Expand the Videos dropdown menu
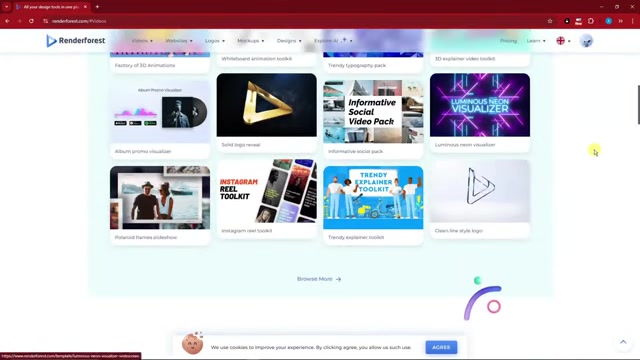This screenshot has height=360, width=640. coord(142,41)
